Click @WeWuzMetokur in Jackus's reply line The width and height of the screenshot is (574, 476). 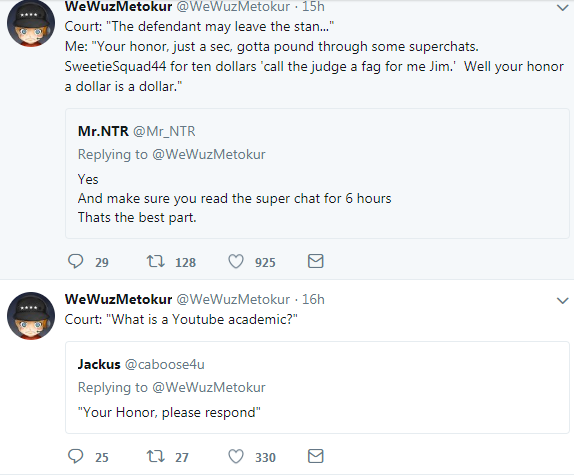[209, 387]
